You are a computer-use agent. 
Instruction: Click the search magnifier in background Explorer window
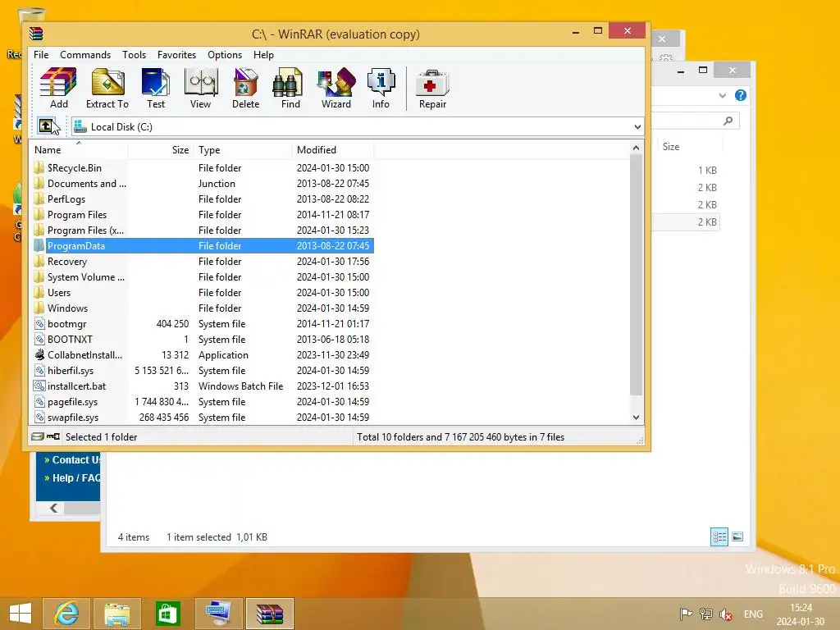click(x=728, y=121)
